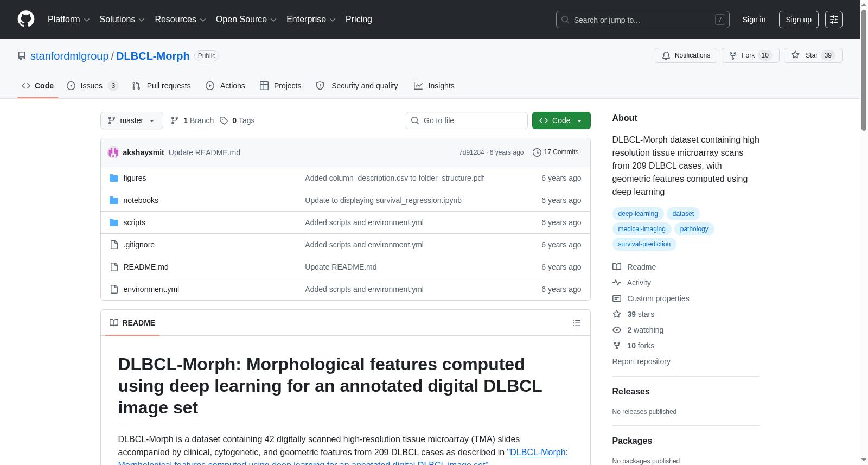Viewport: 868px width, 465px height.
Task: Click the star icon in Star button
Action: pyautogui.click(x=795, y=55)
